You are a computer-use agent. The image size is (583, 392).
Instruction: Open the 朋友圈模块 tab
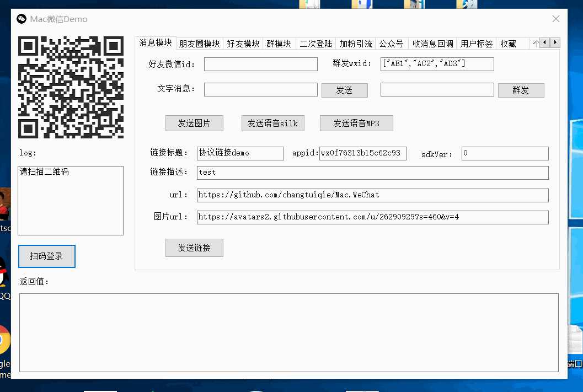point(199,44)
